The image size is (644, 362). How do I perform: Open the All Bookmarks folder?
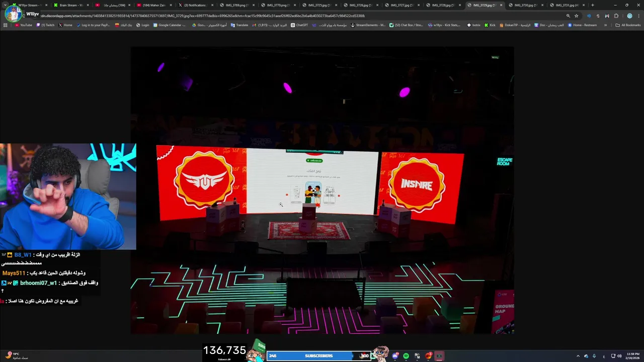coord(628,25)
